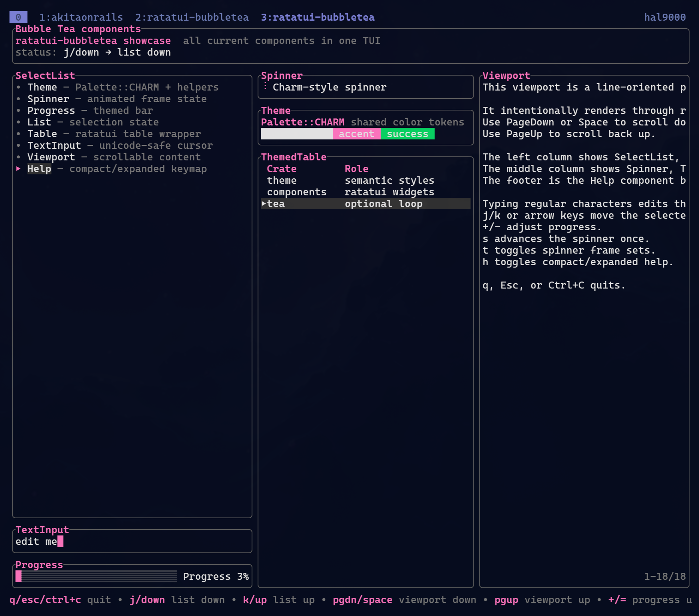Click the 'Progress 3%' label
699x616 pixels.
[216, 576]
